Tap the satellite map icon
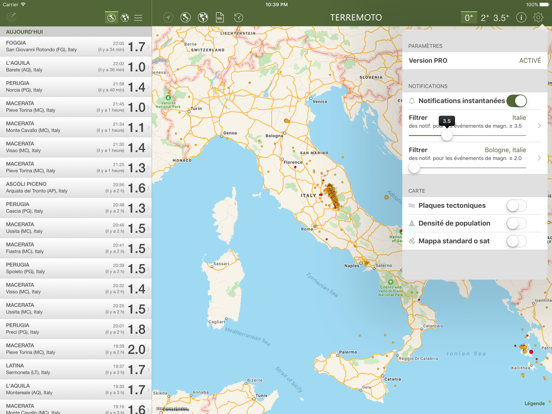Viewport: 552px width, 414px height. (412, 241)
